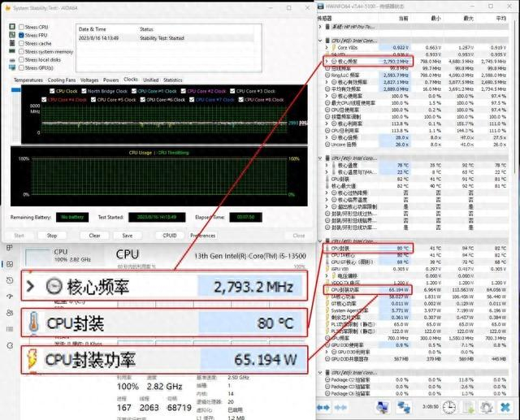520x420 pixels.
Task: Switch to Unified tab
Action: (151, 80)
